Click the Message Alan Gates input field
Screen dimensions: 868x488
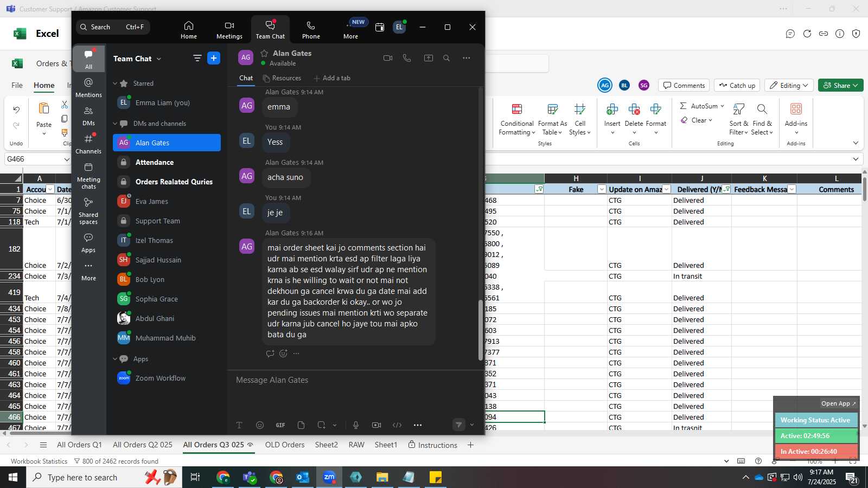355,381
